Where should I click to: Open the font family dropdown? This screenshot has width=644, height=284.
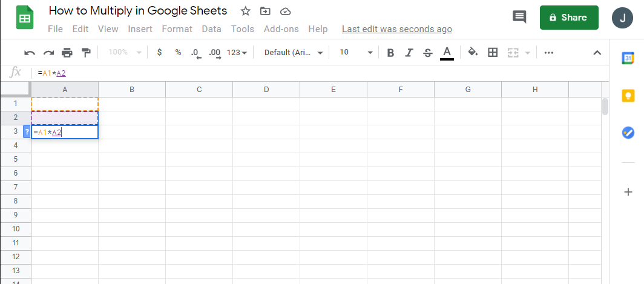[x=294, y=53]
